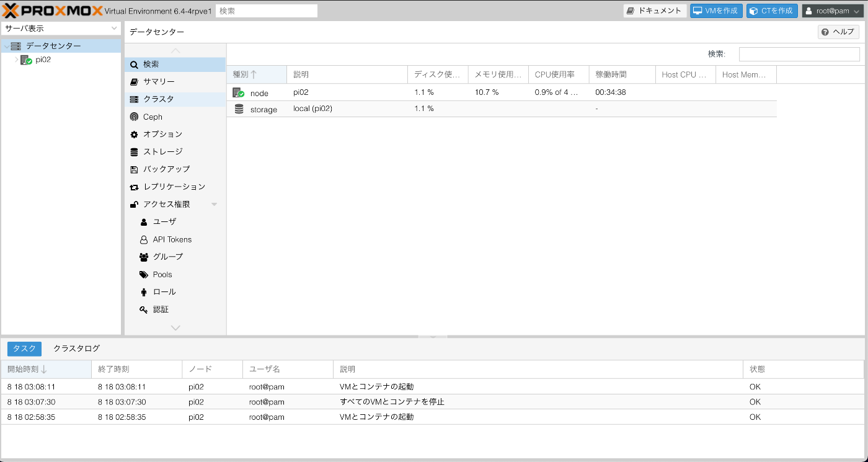The height and width of the screenshot is (462, 868).
Task: Click the データセンター server icon in tree
Action: pos(16,46)
